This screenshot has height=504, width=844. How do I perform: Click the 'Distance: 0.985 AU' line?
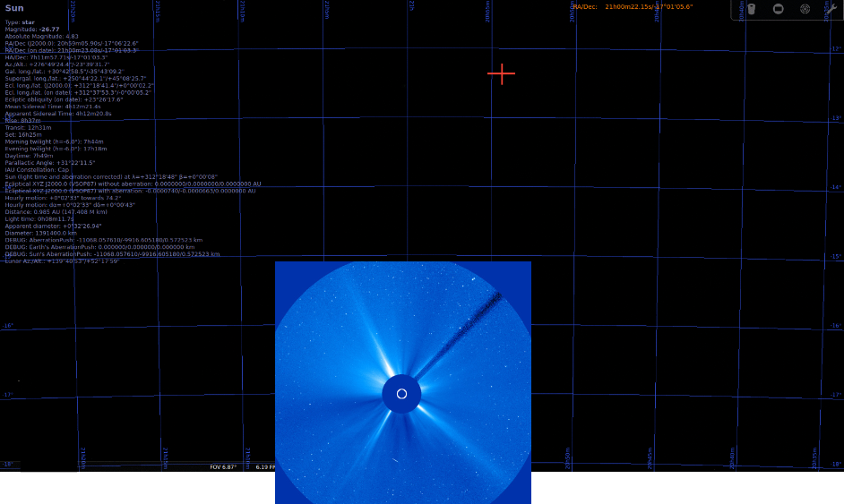tap(56, 211)
